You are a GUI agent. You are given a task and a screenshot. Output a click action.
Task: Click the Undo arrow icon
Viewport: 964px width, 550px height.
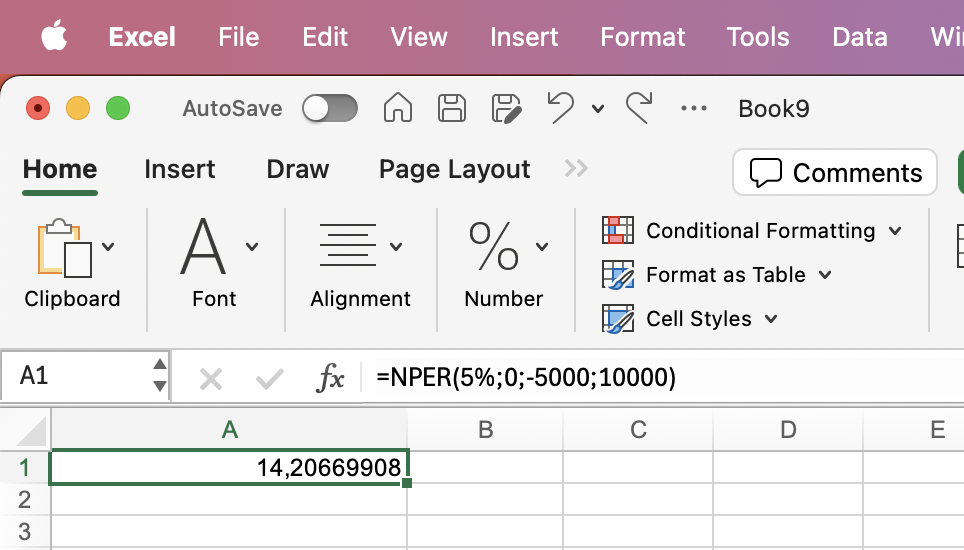point(561,108)
